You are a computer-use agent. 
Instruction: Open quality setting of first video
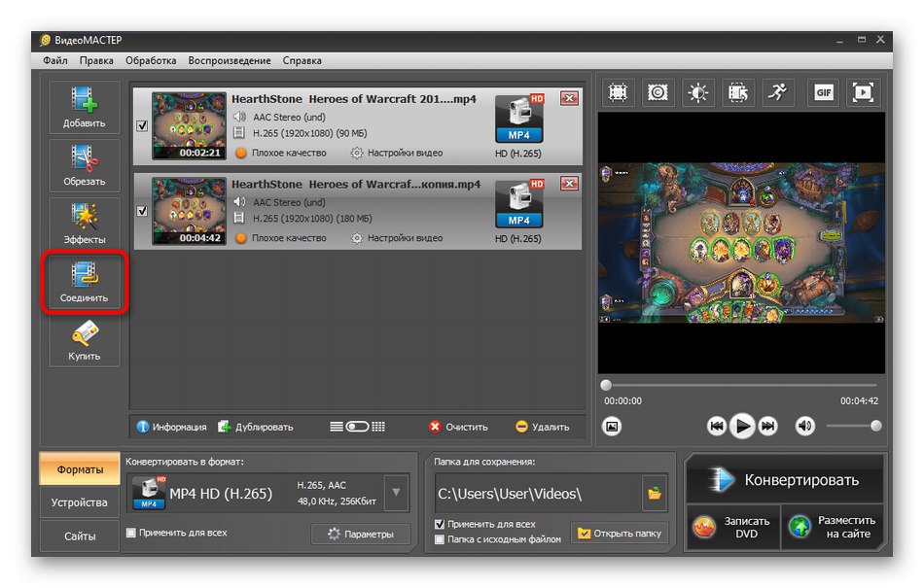tap(281, 153)
